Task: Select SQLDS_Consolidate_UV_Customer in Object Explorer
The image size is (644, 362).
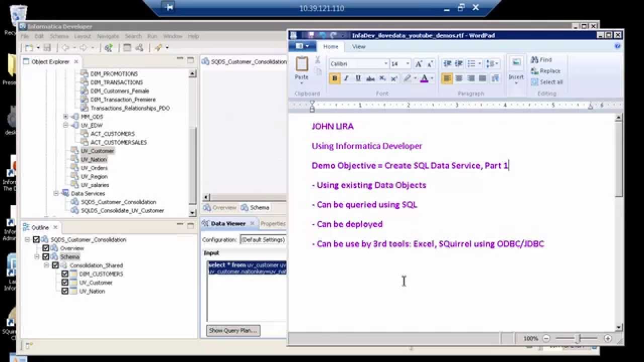Action: point(122,211)
